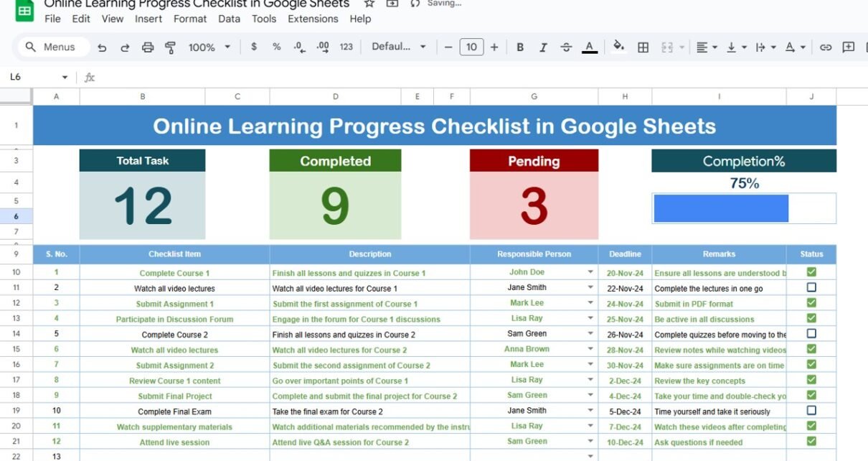The image size is (868, 461).
Task: Toggle italic formatting
Action: click(543, 47)
